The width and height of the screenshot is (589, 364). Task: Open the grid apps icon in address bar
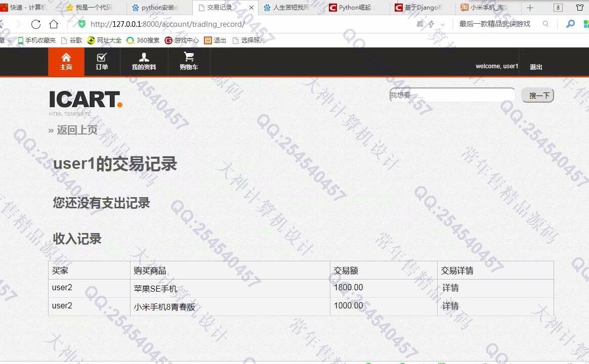click(x=420, y=24)
